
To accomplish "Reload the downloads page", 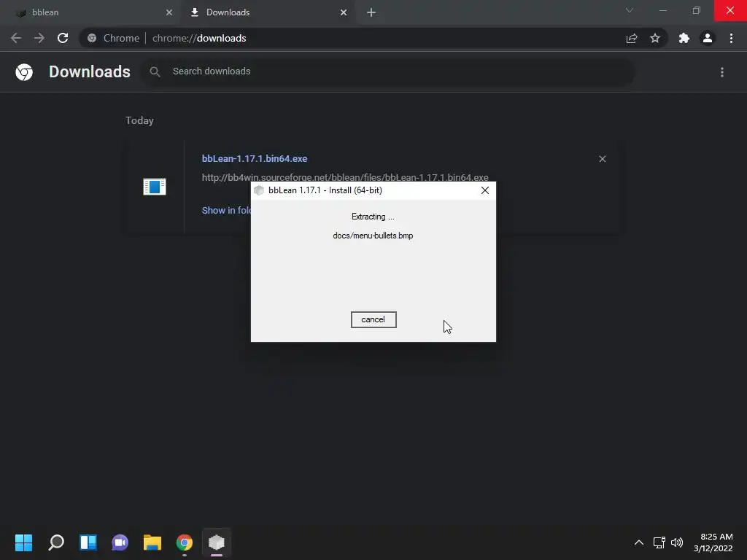I will pos(63,38).
